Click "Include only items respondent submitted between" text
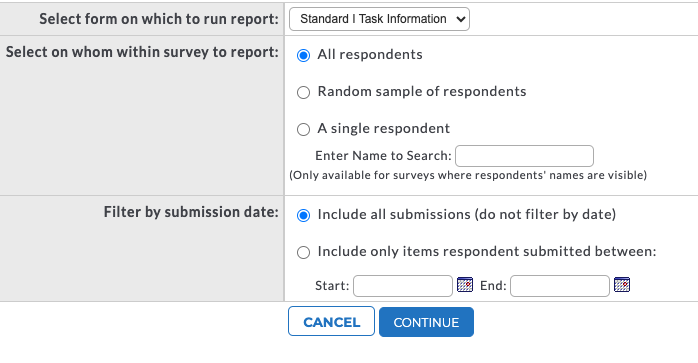698x363 pixels. tap(487, 251)
